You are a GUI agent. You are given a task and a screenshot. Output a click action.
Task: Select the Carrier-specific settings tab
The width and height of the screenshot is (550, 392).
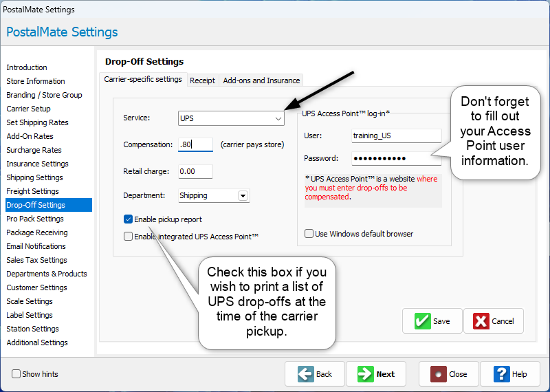143,79
